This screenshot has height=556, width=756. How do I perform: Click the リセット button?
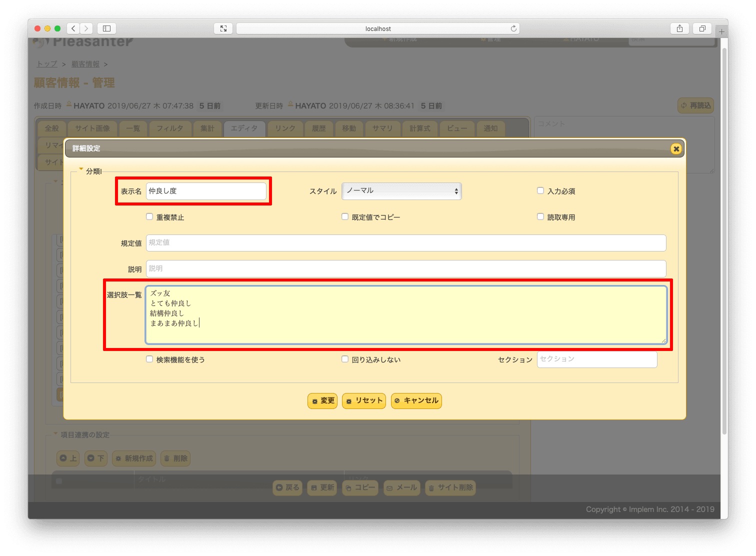click(364, 400)
